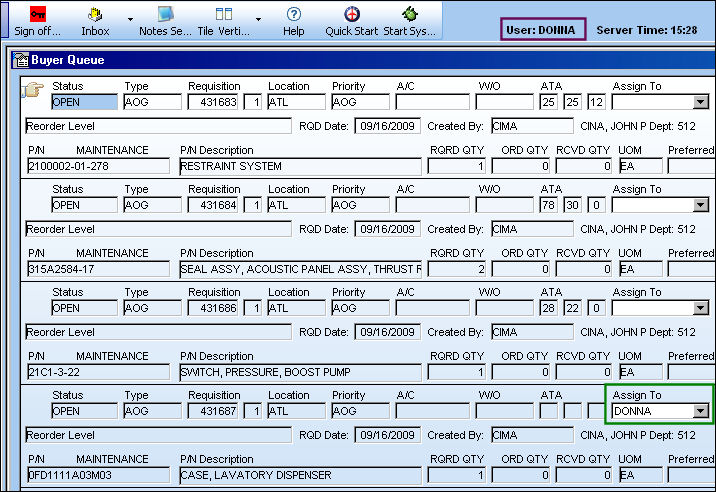
Task: Click Requisition number field 431686
Action: [213, 308]
